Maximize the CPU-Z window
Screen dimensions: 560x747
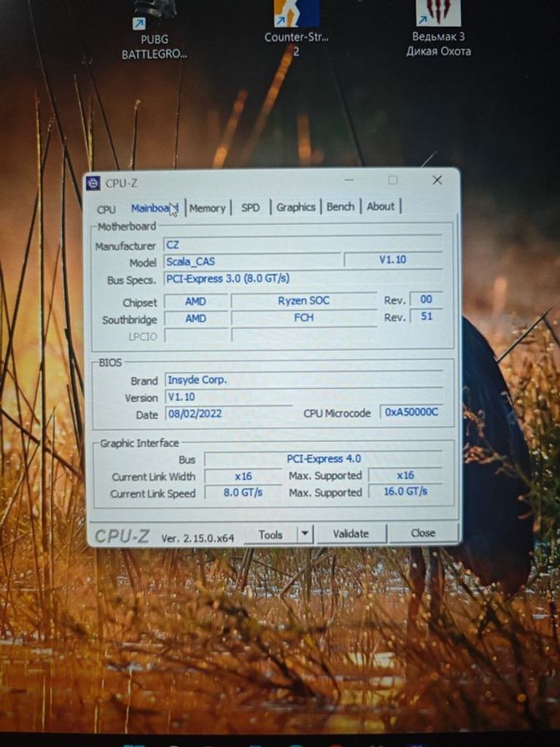393,180
